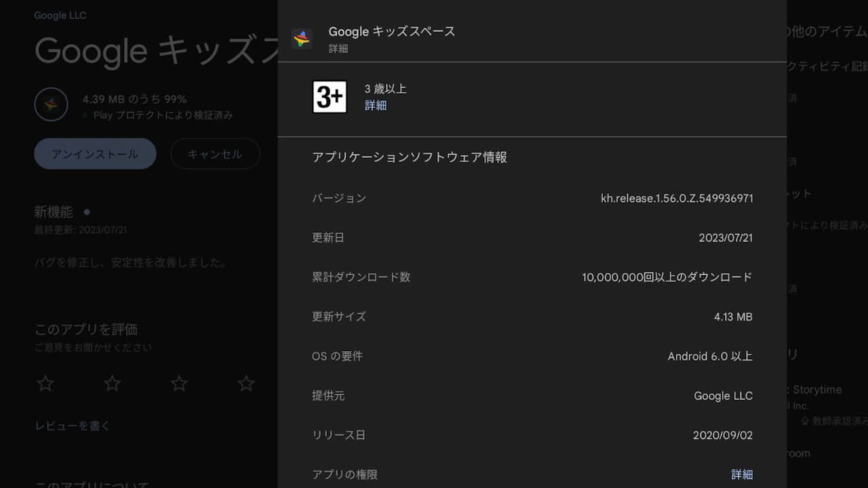Click the downloading app icon with progress ring
This screenshot has width=868, height=488.
[x=51, y=104]
